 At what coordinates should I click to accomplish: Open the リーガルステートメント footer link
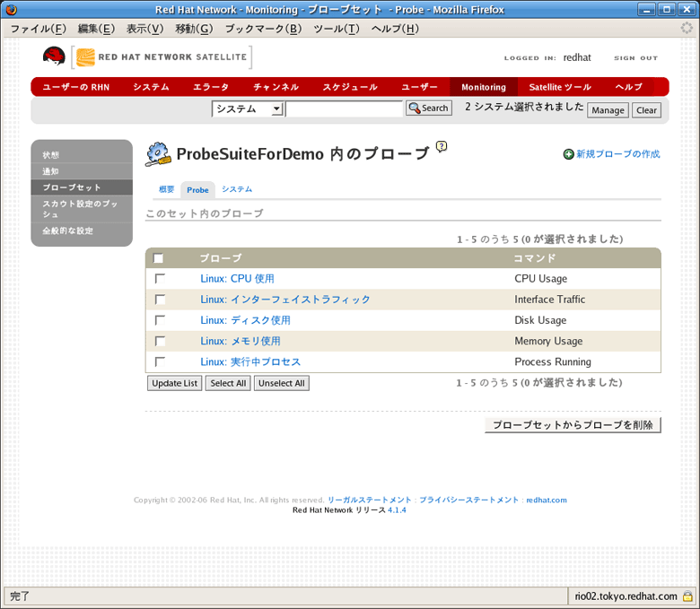[x=369, y=500]
